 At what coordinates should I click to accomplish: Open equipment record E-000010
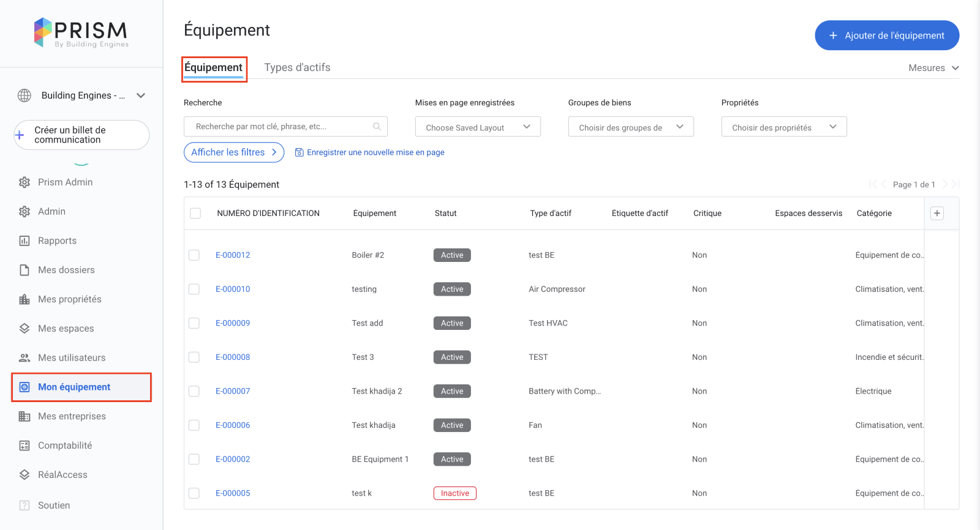[x=233, y=289]
